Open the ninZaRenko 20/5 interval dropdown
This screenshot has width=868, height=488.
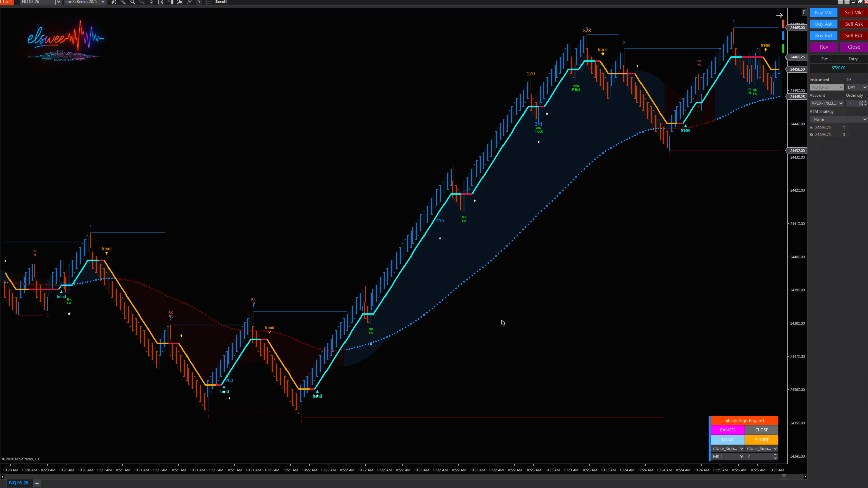103,2
